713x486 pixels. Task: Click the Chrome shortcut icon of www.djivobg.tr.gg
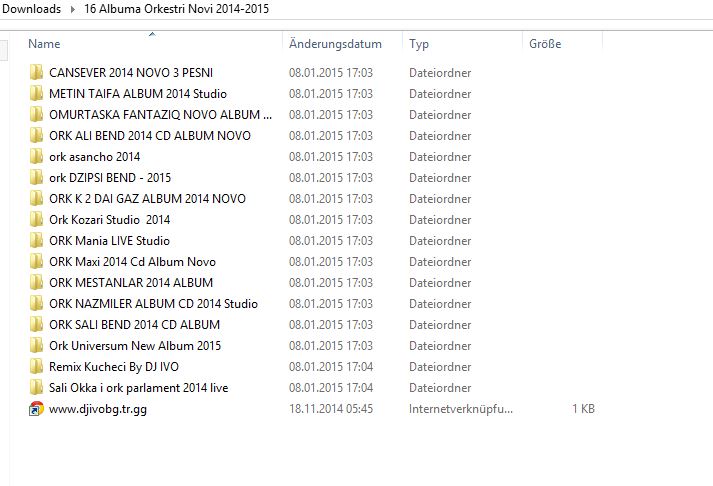point(36,408)
